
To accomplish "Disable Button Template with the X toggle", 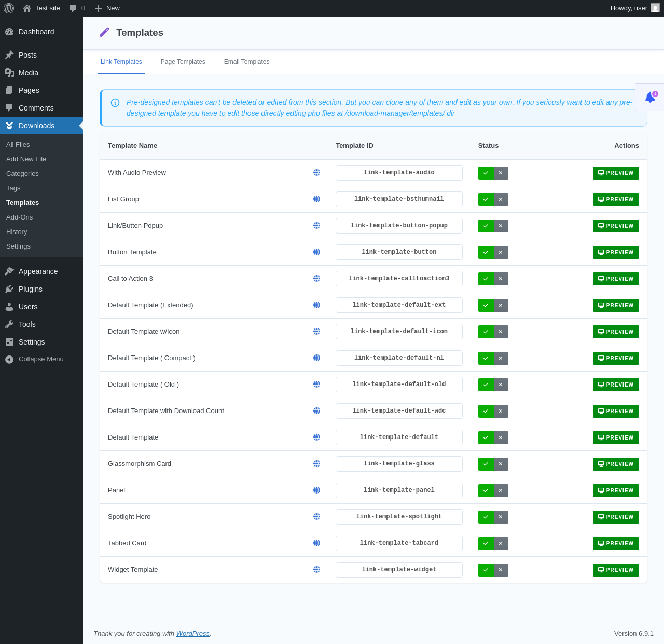I will [x=501, y=253].
